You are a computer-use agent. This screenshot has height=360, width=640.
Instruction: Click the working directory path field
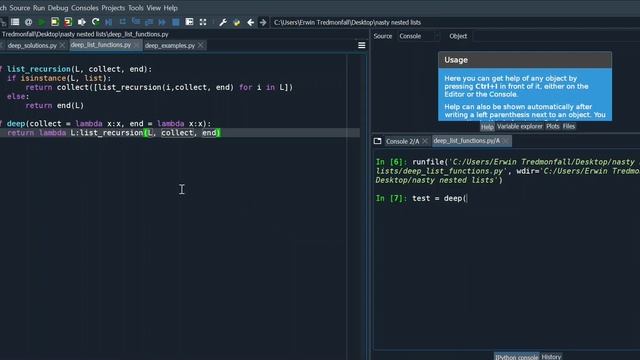(455, 22)
